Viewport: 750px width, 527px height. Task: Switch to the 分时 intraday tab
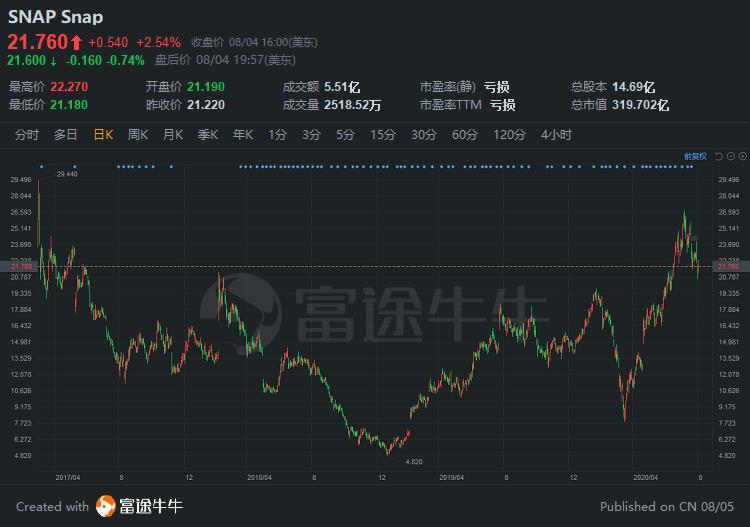(x=27, y=135)
